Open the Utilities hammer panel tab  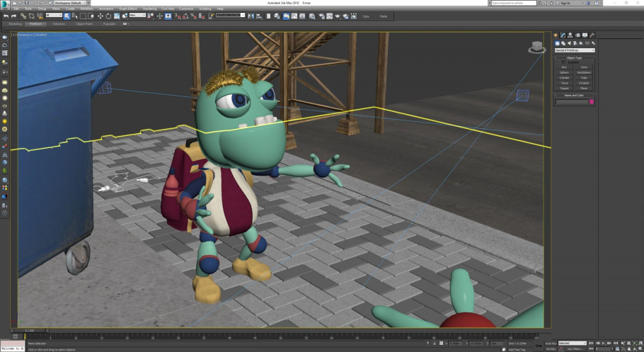(x=592, y=35)
